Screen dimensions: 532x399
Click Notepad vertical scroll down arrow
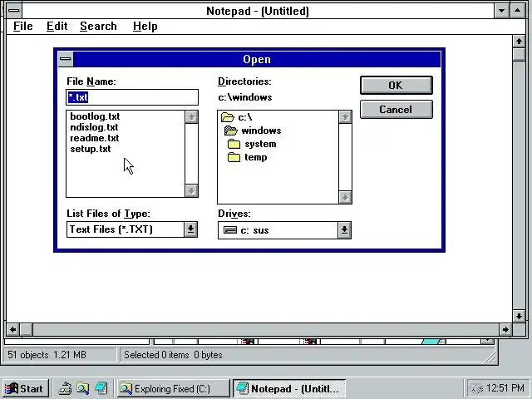pos(519,316)
